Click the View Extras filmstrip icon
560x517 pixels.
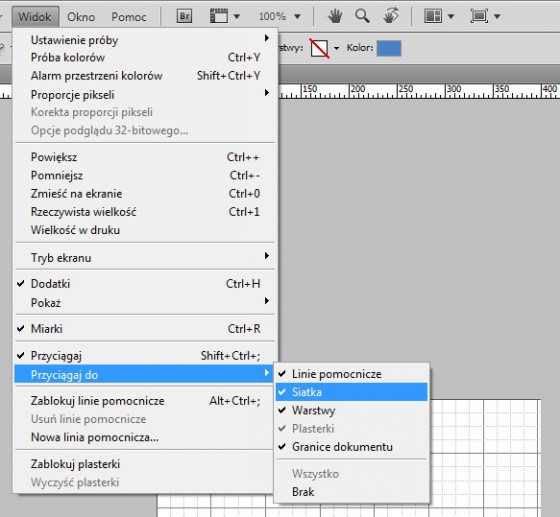[219, 16]
